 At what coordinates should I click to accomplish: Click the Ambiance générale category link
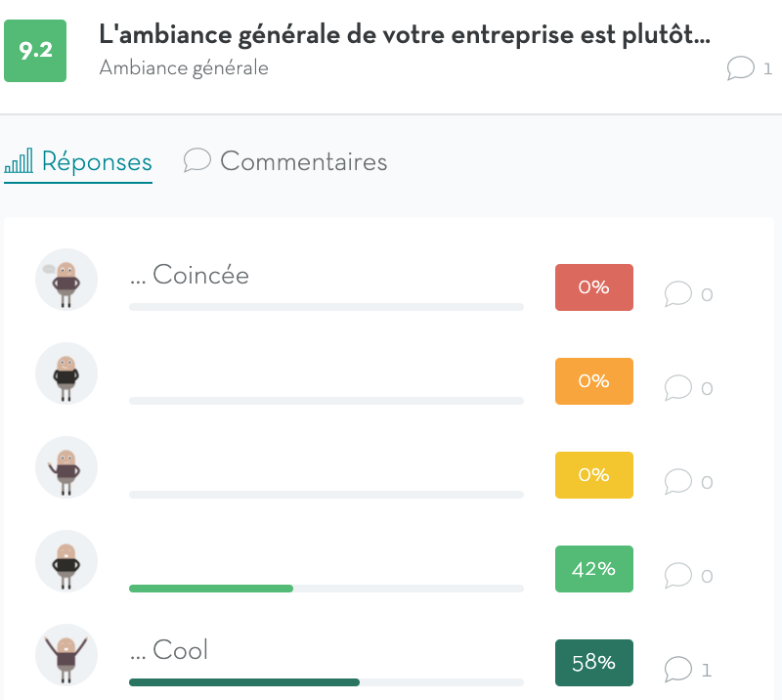pos(184,67)
